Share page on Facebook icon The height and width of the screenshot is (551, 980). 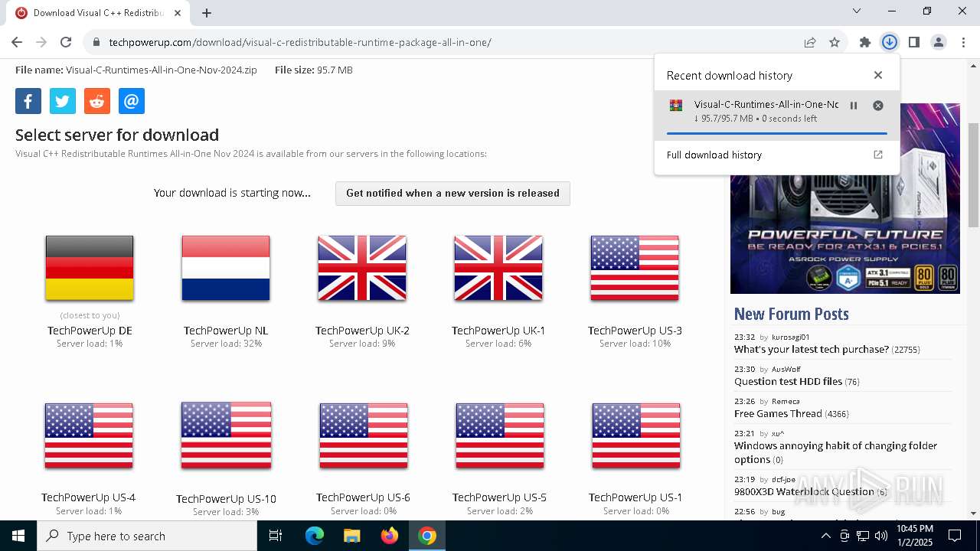(28, 101)
